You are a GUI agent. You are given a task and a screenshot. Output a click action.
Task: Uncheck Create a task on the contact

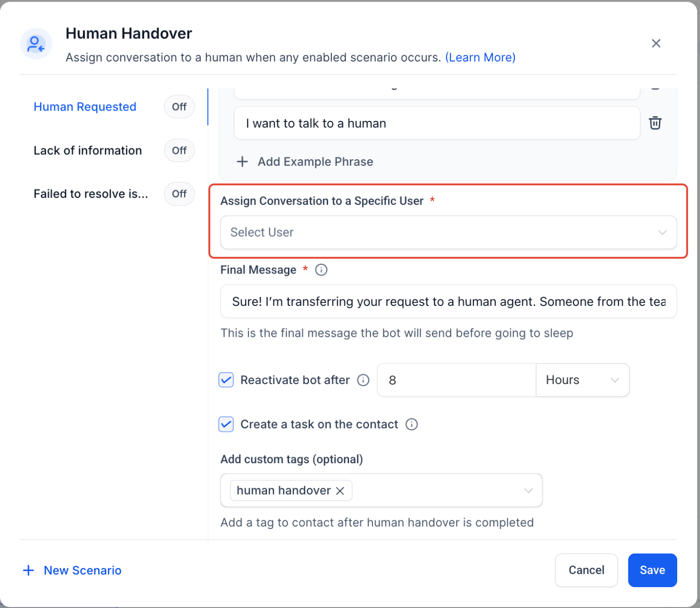(226, 425)
